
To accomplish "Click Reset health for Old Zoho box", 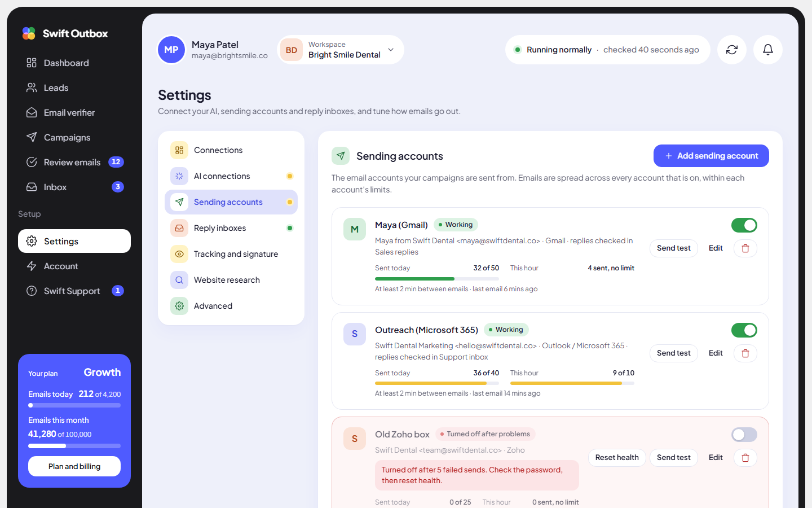I will pos(617,458).
